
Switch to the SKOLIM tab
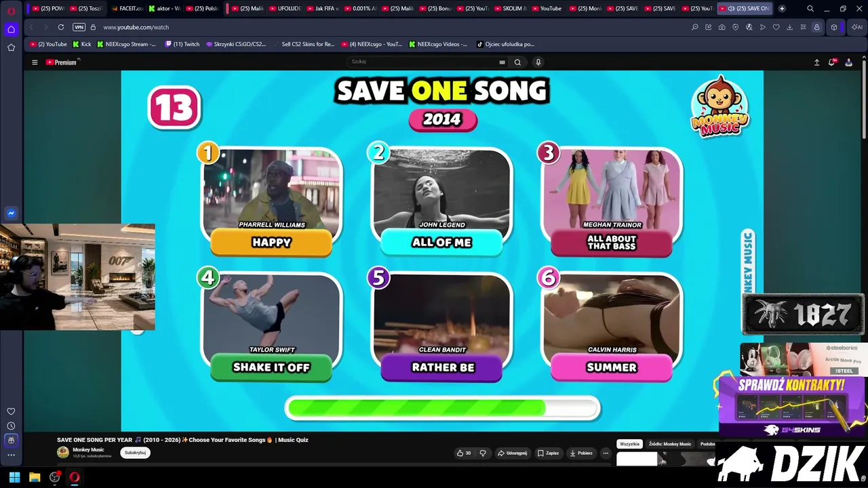tap(510, 9)
